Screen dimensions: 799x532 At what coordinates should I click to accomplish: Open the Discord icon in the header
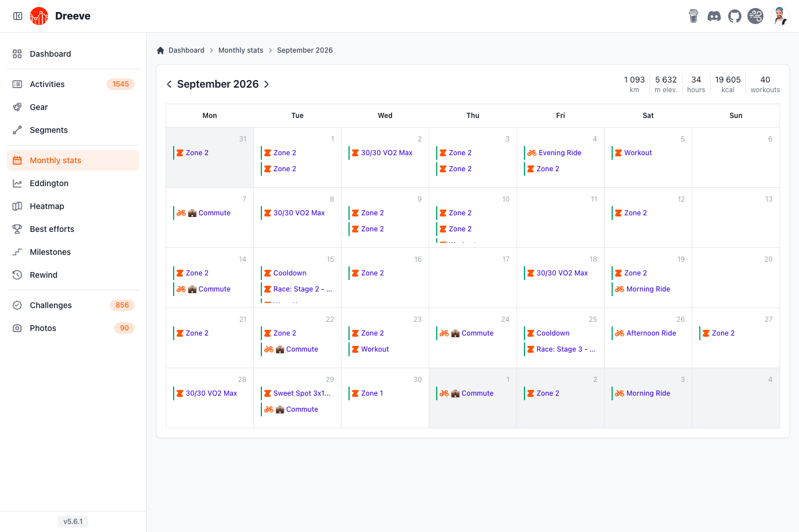tap(714, 16)
